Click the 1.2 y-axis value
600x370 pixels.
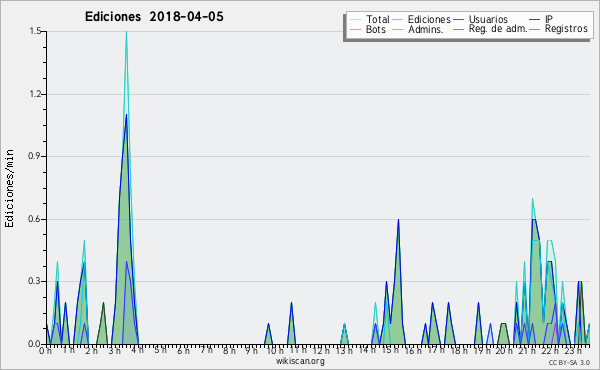coord(35,94)
